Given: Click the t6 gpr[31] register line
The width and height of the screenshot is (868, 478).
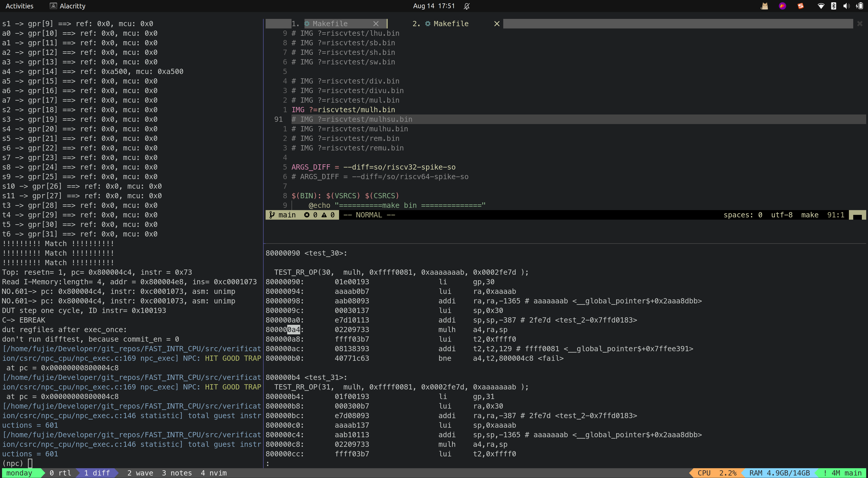Looking at the screenshot, I should tap(80, 234).
